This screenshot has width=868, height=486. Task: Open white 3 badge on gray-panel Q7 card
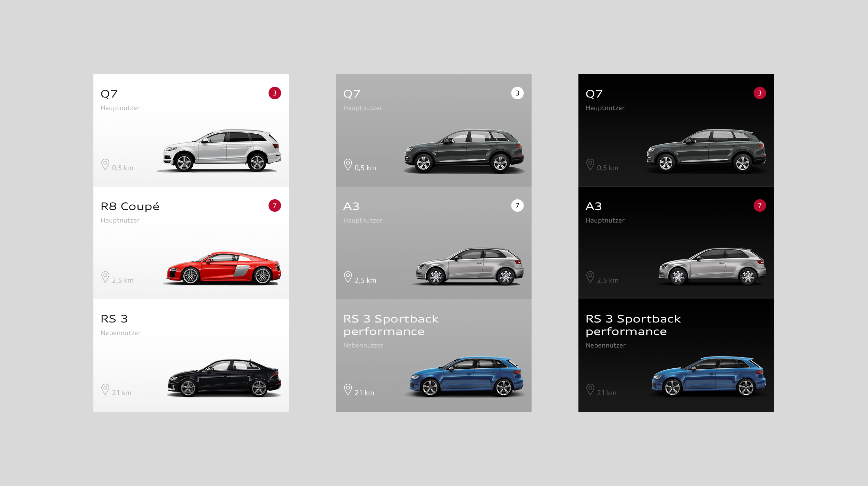517,93
